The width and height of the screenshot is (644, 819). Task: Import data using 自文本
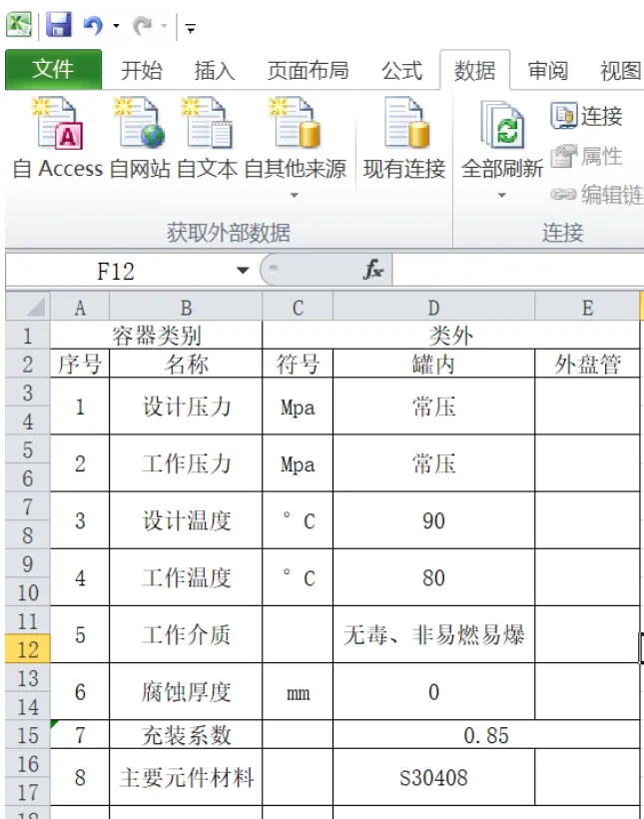[207, 138]
